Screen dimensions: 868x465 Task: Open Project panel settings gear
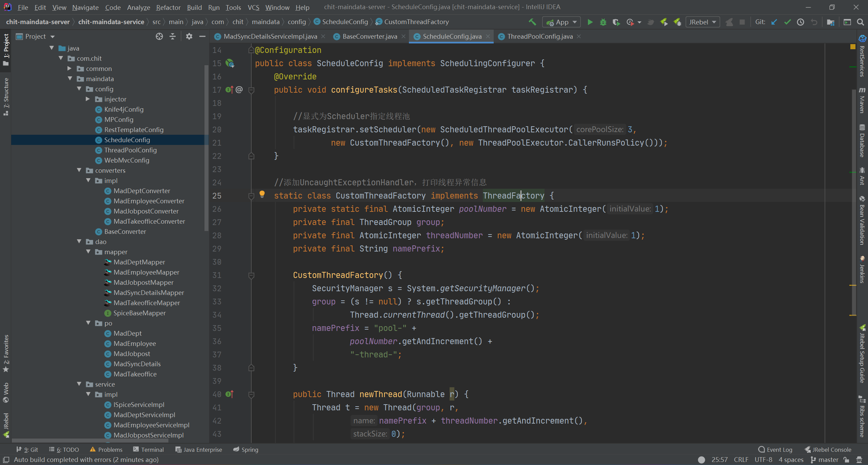pyautogui.click(x=189, y=36)
